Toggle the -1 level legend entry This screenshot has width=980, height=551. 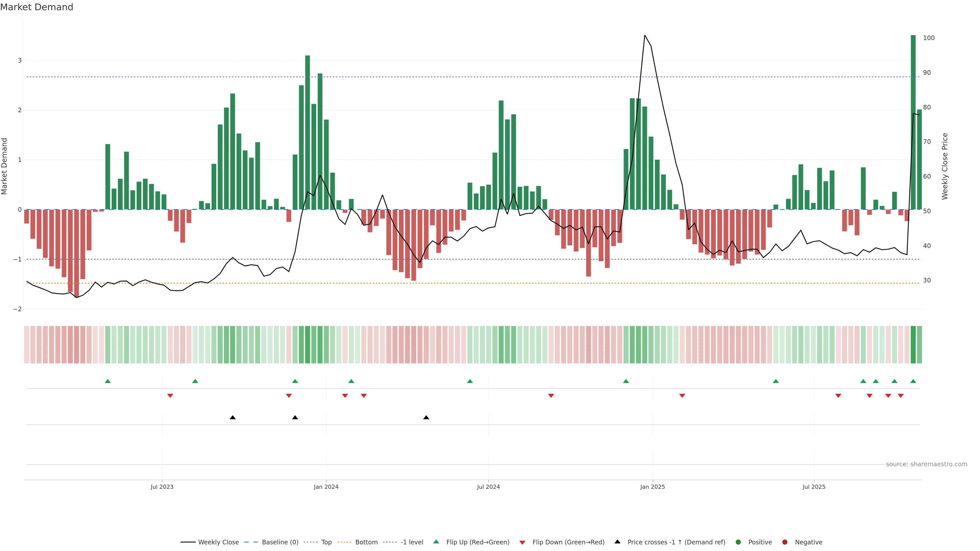point(412,542)
